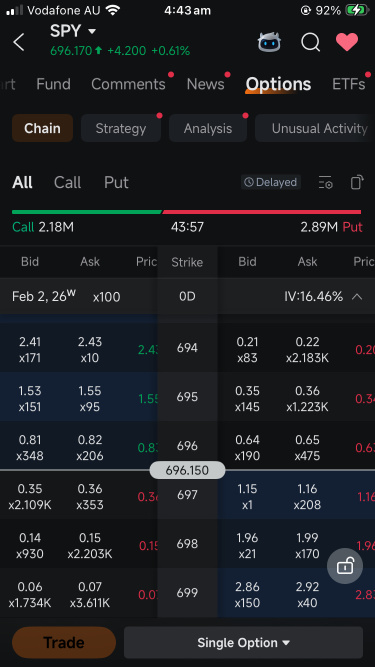Screen dimensions: 375x667
Task: Open the robot AI assistant icon
Action: click(x=270, y=42)
